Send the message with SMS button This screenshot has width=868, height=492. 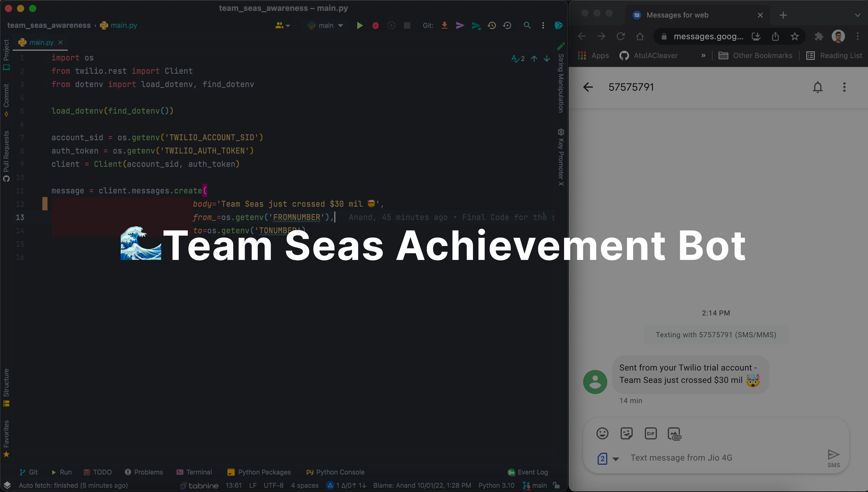coord(833,458)
